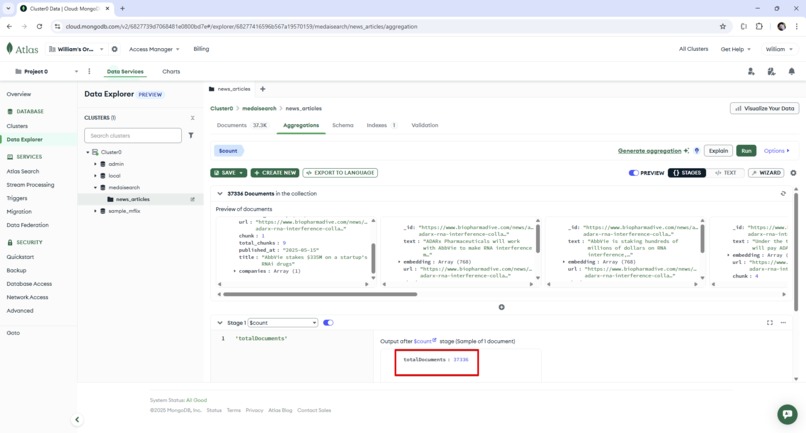The height and width of the screenshot is (433, 806).
Task: Refresh the documents preview
Action: pos(783,193)
